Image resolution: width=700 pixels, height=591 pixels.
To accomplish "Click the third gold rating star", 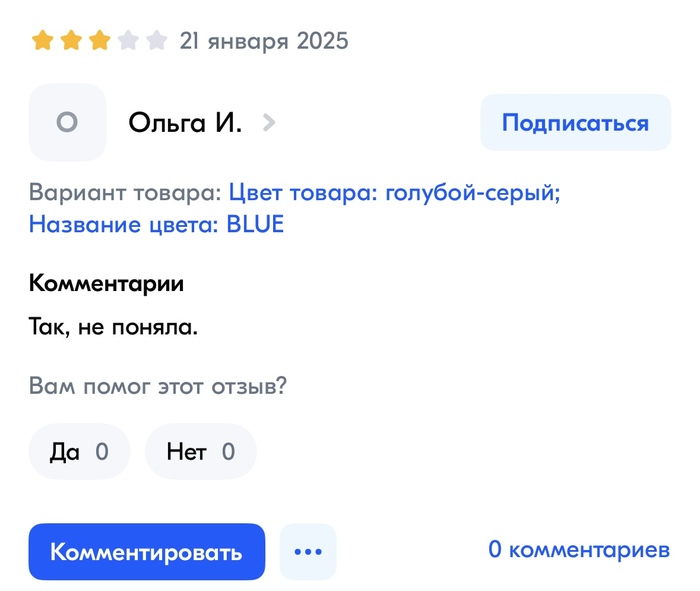I will pyautogui.click(x=99, y=41).
